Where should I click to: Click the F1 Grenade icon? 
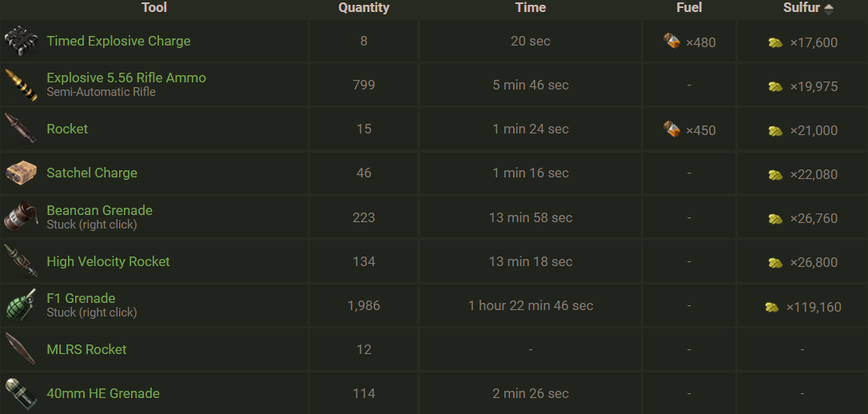click(x=21, y=305)
